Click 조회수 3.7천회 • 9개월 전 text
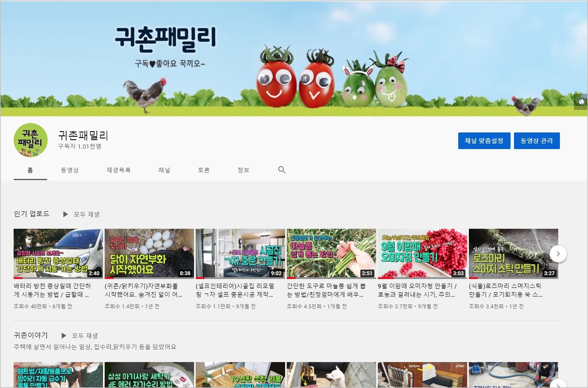588x388 pixels. (408, 306)
